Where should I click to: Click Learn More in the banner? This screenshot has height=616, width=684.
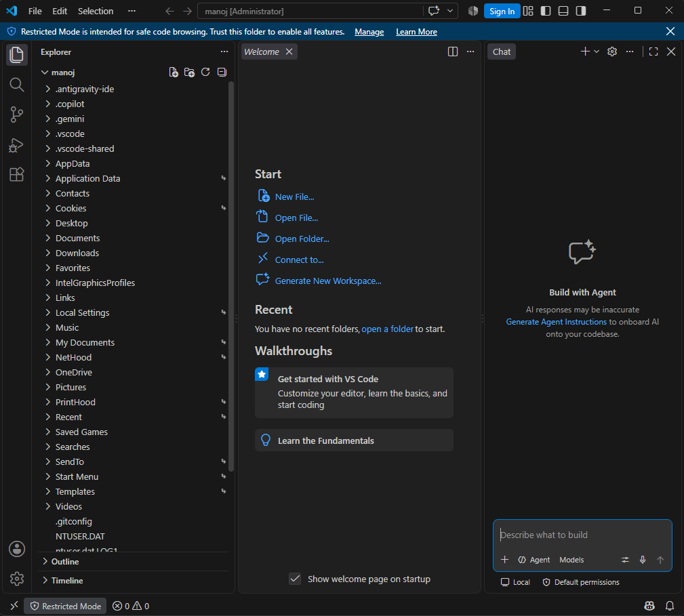pyautogui.click(x=417, y=32)
